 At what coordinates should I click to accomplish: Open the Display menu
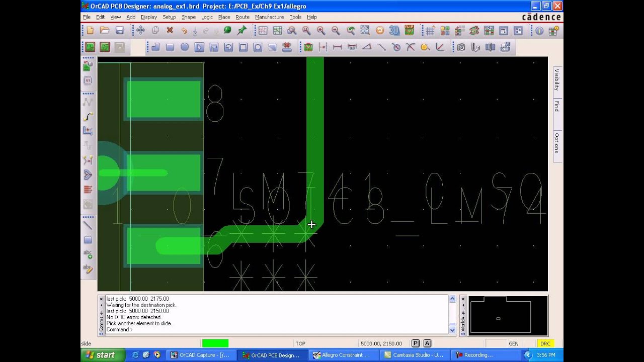pyautogui.click(x=149, y=17)
